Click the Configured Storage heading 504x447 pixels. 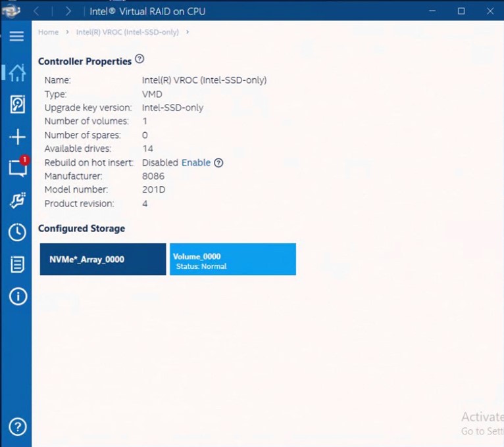coord(82,229)
